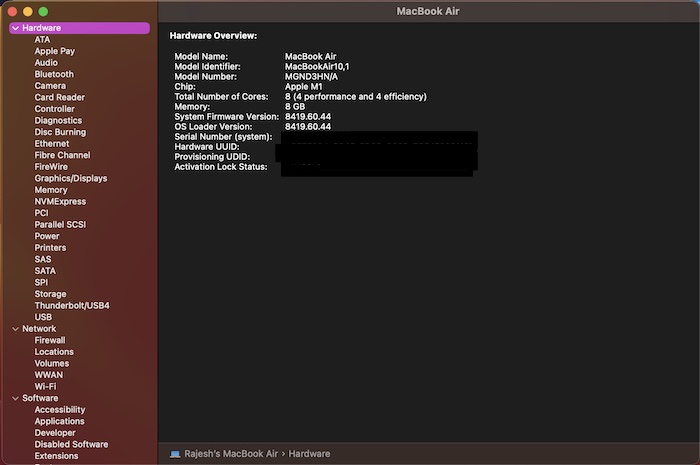Open the Memory hardware entry
Image resolution: width=700 pixels, height=465 pixels.
pos(51,190)
